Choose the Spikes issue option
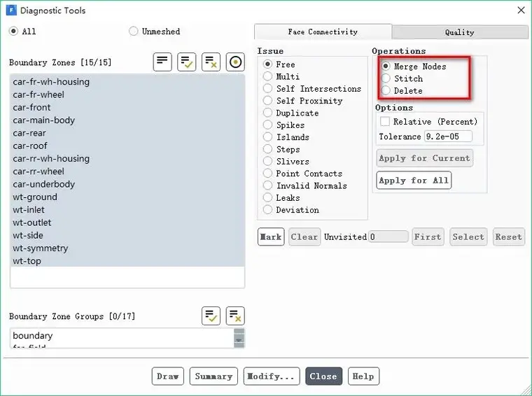 267,125
